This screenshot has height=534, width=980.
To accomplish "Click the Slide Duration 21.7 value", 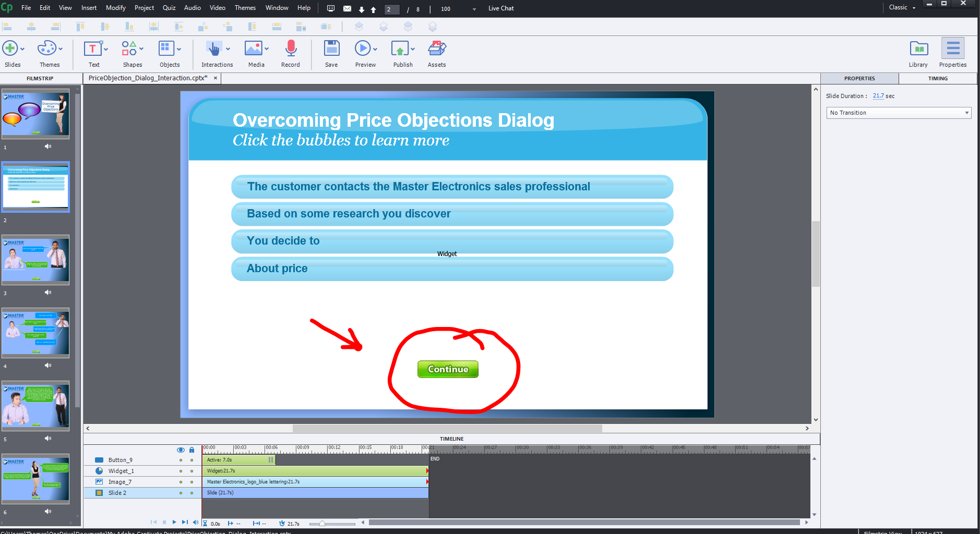I will pos(878,96).
